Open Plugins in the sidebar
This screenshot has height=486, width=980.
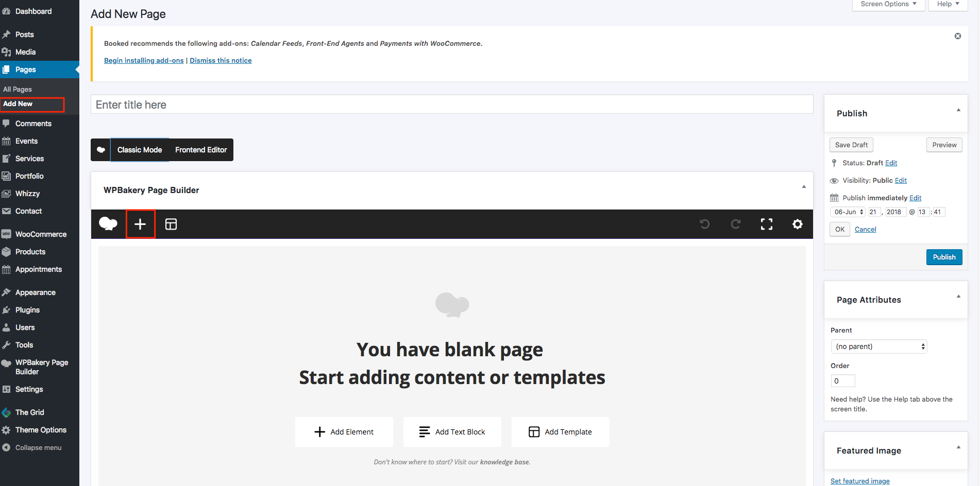27,310
